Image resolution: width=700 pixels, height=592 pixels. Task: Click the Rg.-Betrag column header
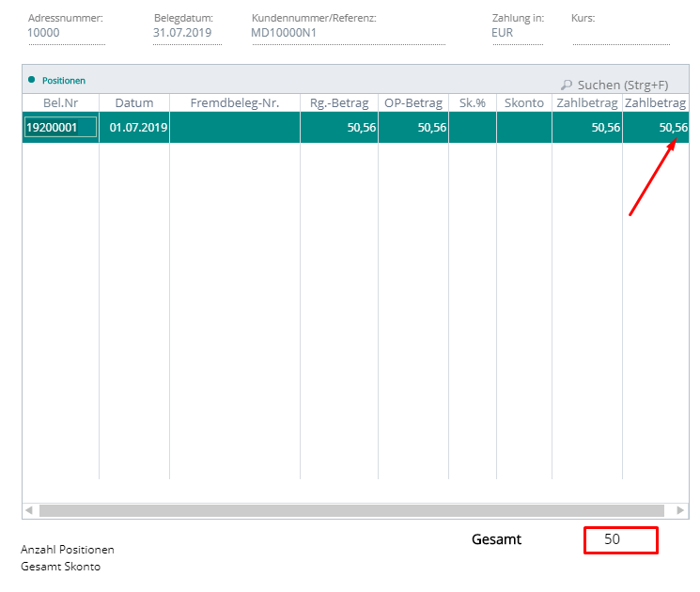click(x=339, y=102)
